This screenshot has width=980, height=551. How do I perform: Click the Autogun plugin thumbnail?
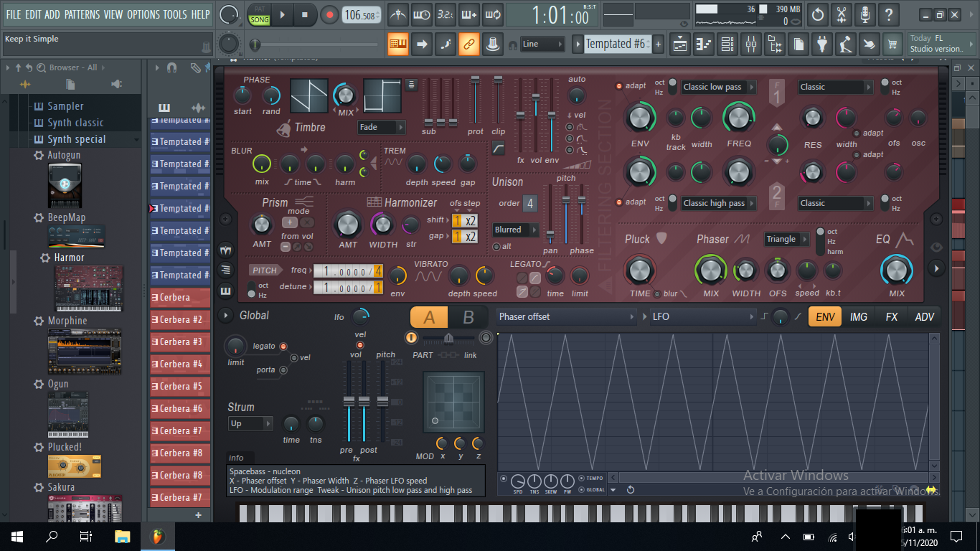(x=65, y=185)
